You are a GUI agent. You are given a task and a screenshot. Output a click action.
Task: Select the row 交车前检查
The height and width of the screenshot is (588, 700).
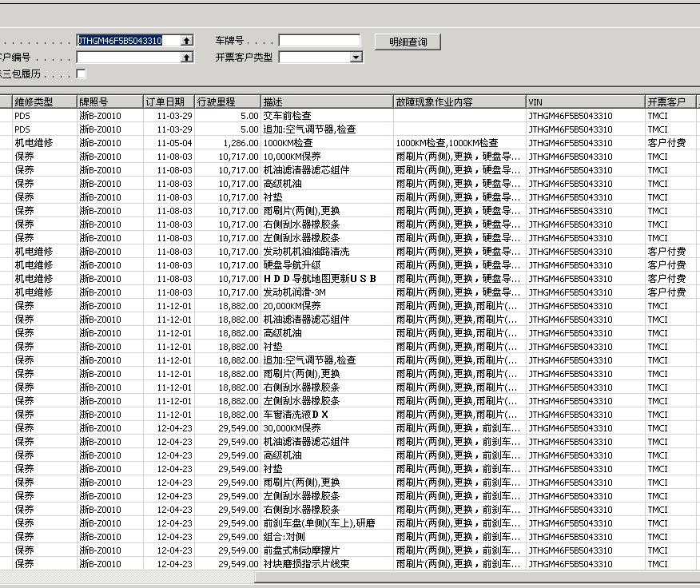click(x=350, y=116)
